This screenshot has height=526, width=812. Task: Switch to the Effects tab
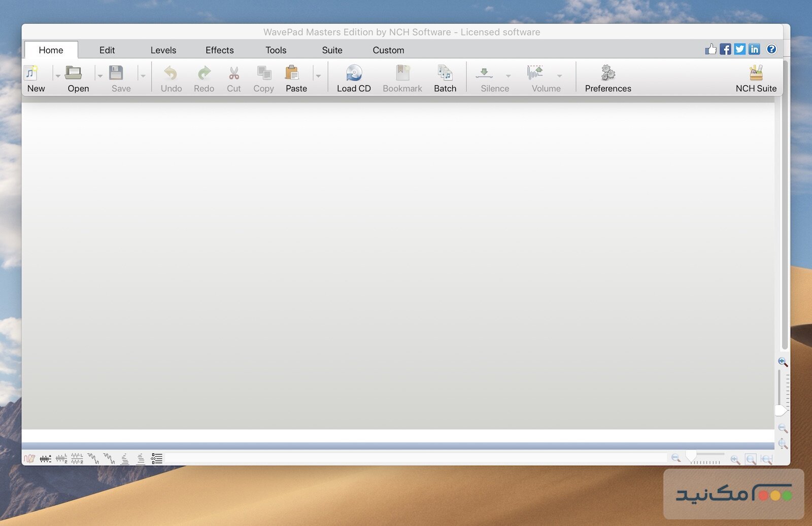pos(219,50)
